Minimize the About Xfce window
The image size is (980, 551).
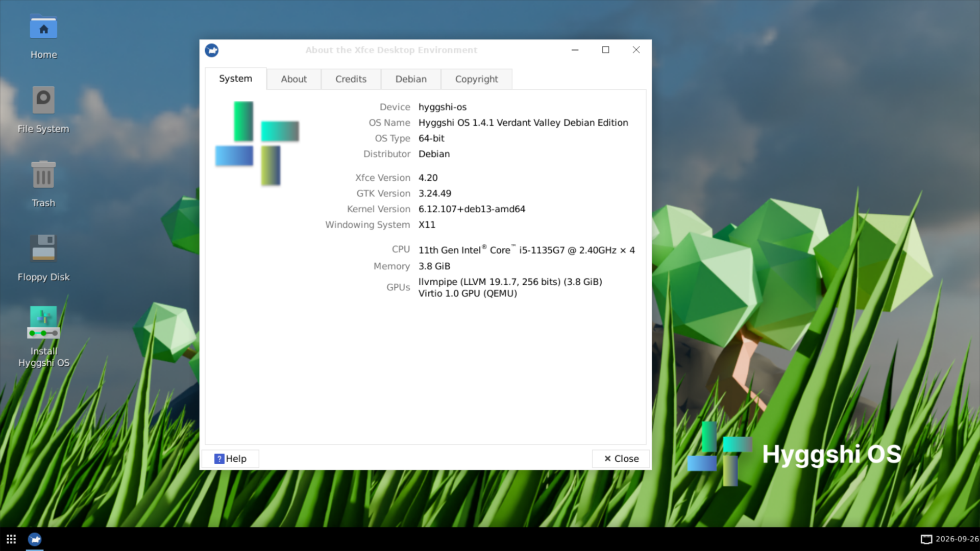pos(575,50)
